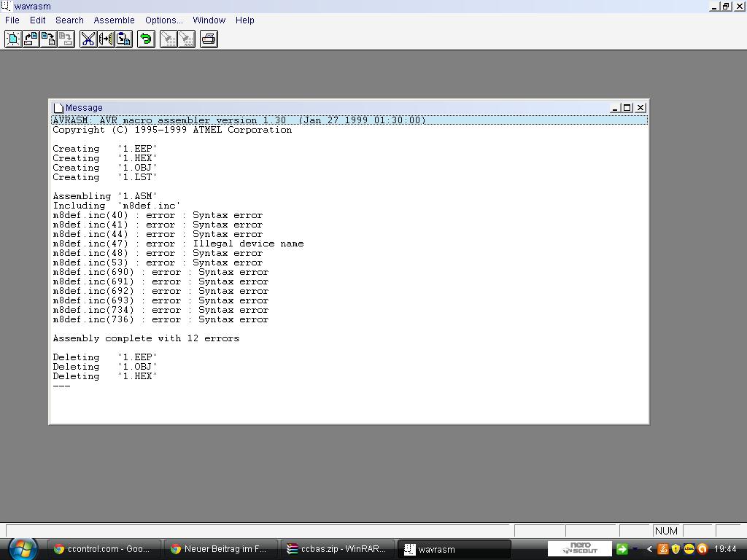Minimize the Message window
The width and height of the screenshot is (747, 560).
(614, 108)
